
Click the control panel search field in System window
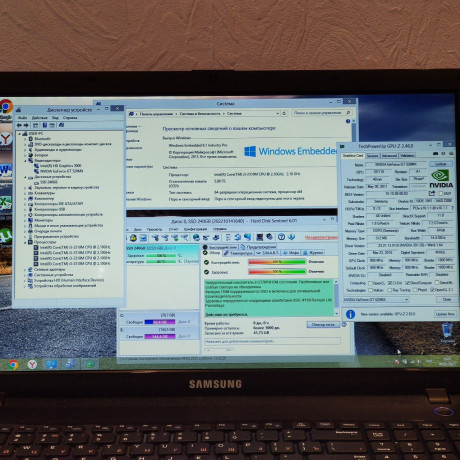(x=321, y=113)
